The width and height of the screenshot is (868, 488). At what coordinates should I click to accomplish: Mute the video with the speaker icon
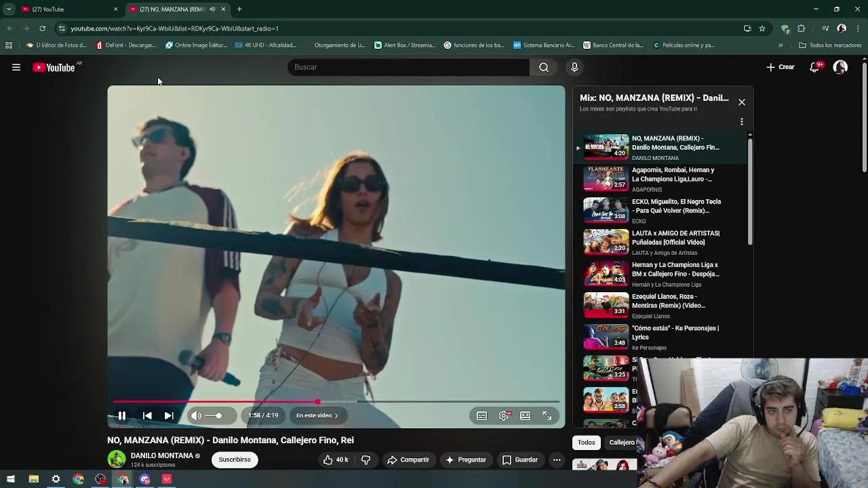pos(196,415)
